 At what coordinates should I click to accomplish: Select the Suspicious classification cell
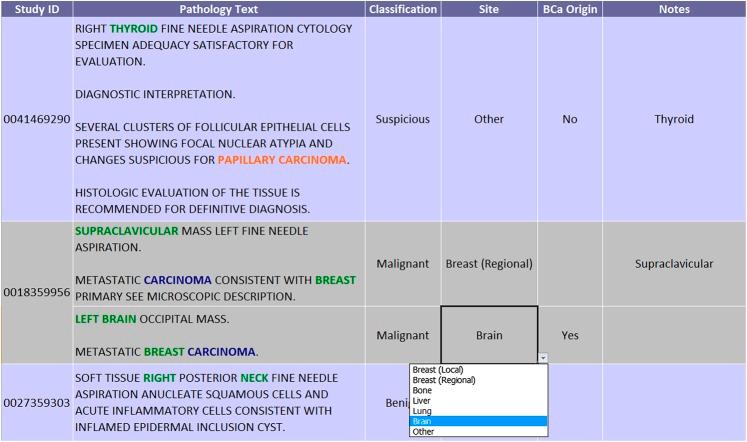pyautogui.click(x=403, y=119)
